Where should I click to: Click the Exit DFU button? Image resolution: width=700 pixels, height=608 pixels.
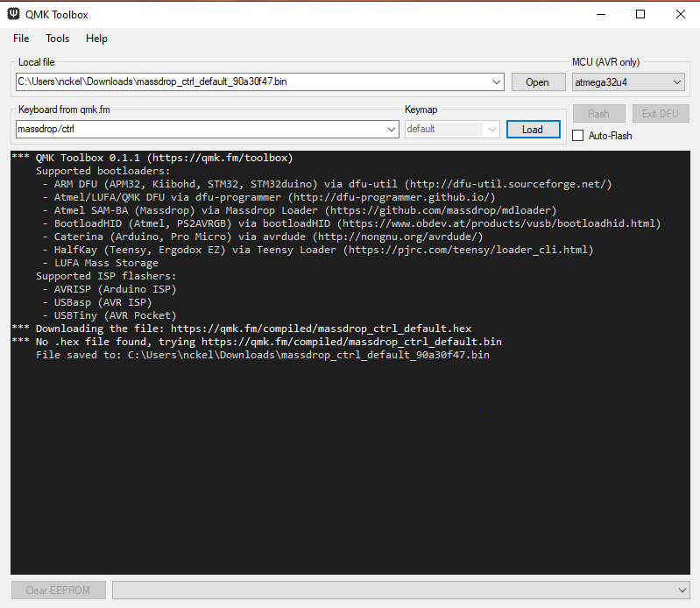(x=661, y=114)
